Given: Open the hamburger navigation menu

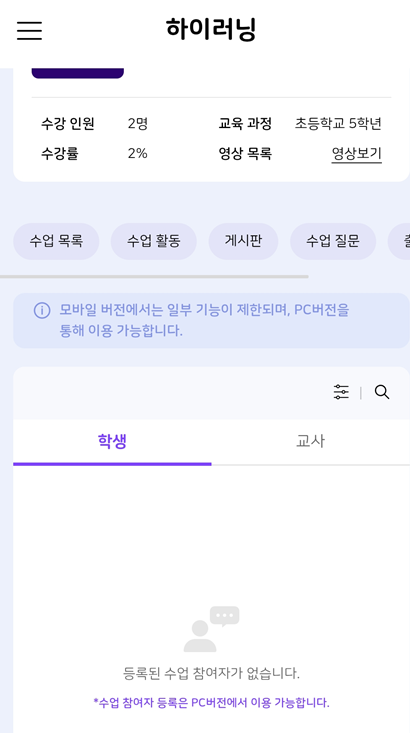Looking at the screenshot, I should pyautogui.click(x=29, y=30).
